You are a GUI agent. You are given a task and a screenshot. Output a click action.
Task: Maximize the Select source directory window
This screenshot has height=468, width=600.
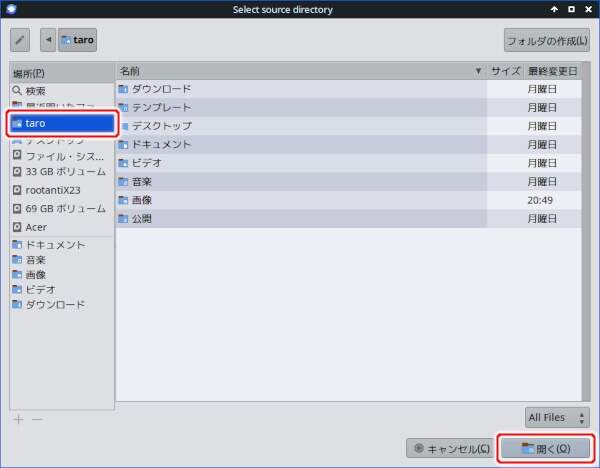pos(571,9)
